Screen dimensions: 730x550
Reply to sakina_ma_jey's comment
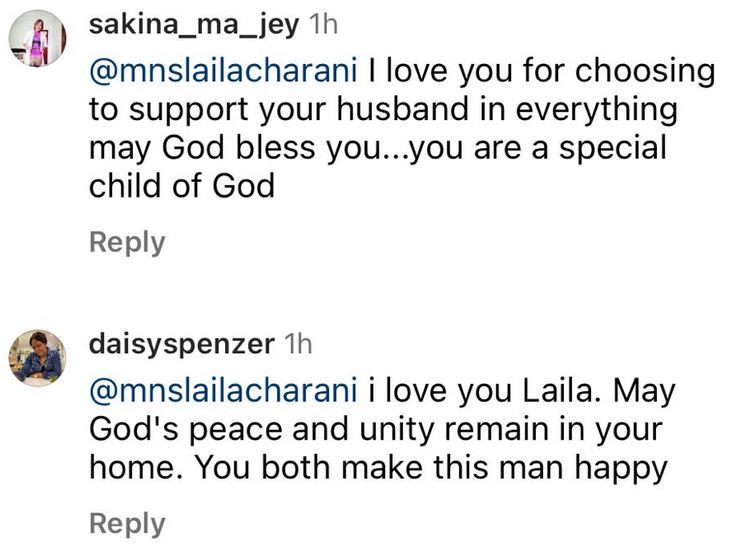tap(127, 243)
